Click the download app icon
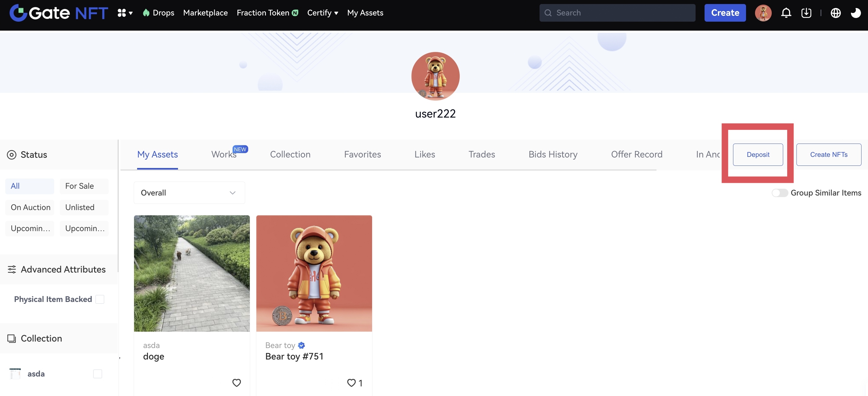The height and width of the screenshot is (396, 868). (x=806, y=13)
